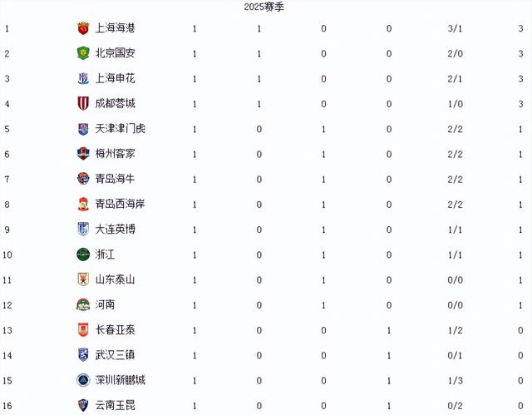Open the 长春亚泰 team name link

click(x=115, y=330)
